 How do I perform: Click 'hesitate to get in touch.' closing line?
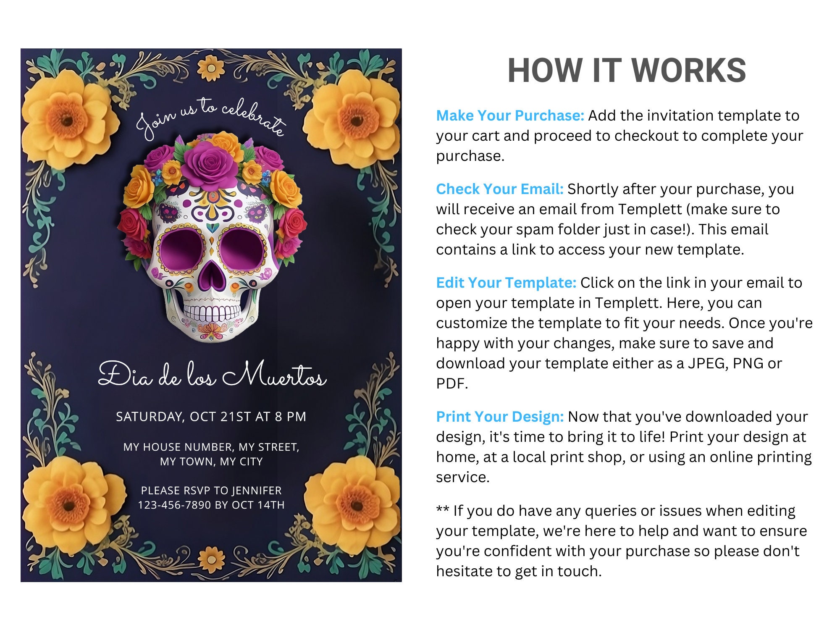tap(519, 571)
